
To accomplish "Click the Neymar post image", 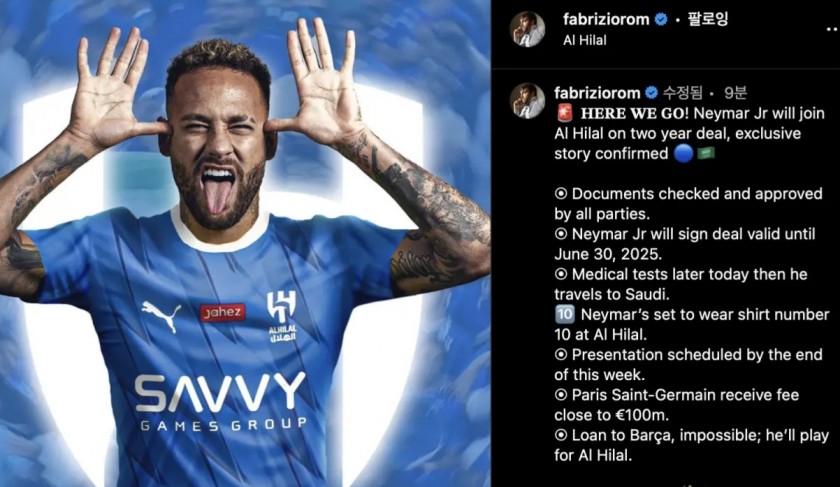I will (245, 243).
